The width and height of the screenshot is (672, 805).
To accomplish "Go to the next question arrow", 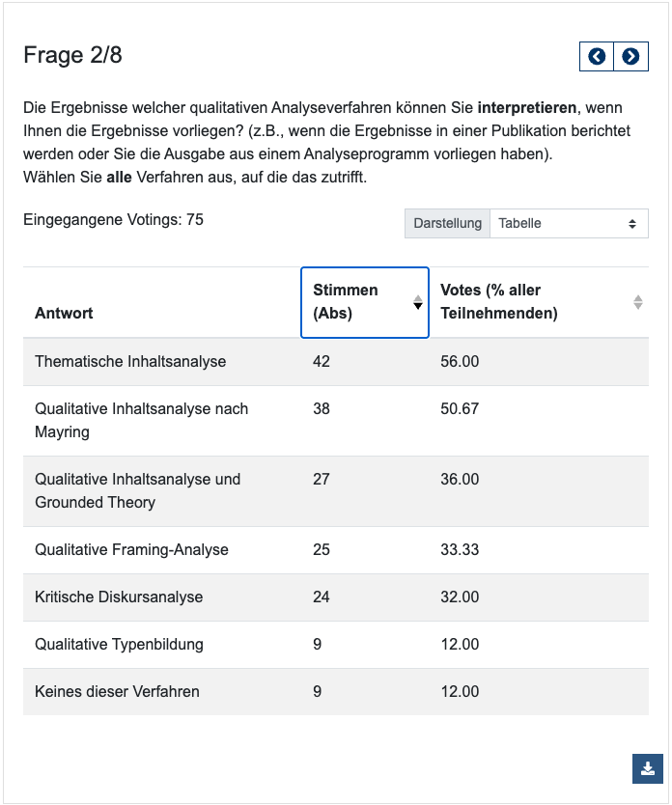I will click(x=630, y=57).
